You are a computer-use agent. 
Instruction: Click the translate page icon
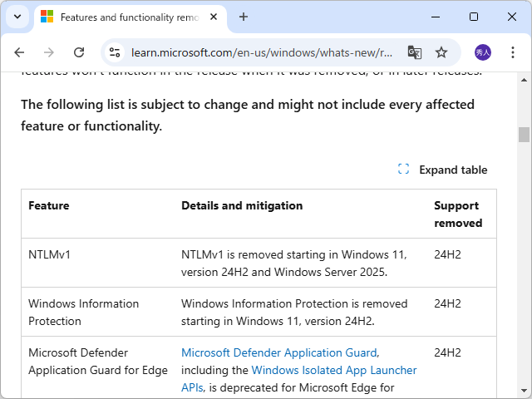tap(414, 52)
